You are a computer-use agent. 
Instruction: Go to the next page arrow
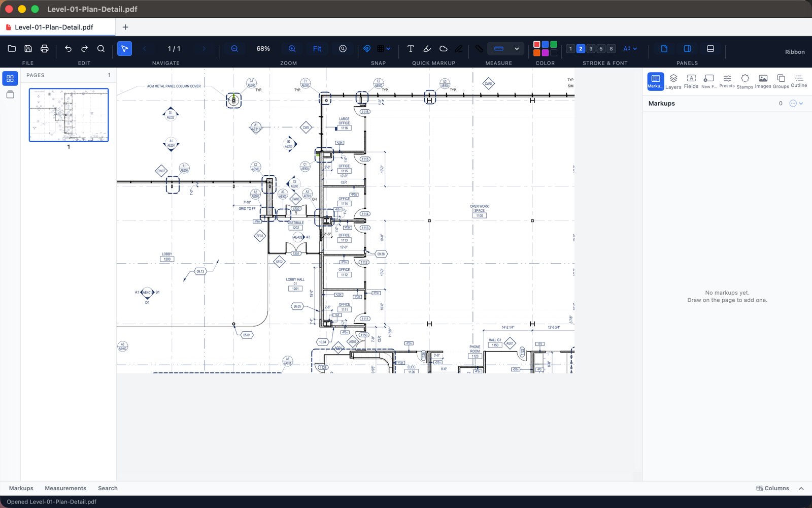204,49
